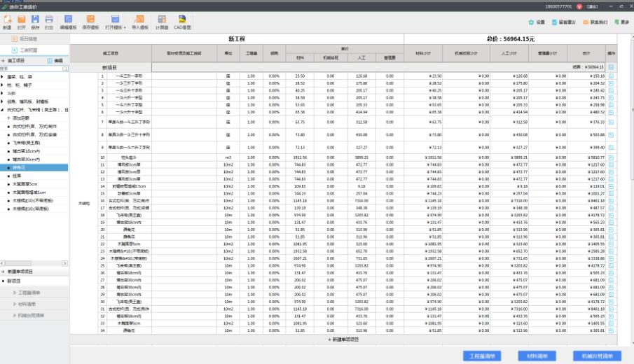This screenshot has width=634, height=364.
Task: Select 木龙骨5cm in the tree list
Action: tap(24, 183)
